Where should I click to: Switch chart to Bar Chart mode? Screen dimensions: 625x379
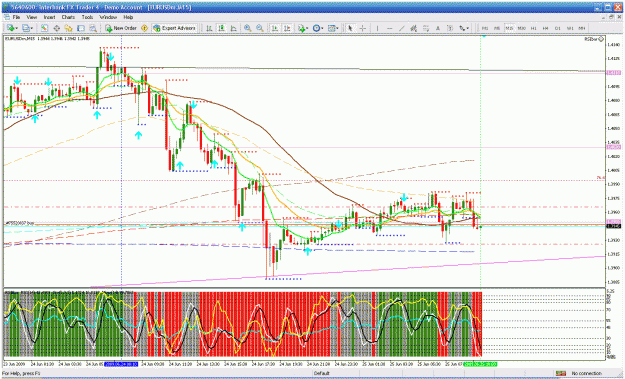pos(209,28)
